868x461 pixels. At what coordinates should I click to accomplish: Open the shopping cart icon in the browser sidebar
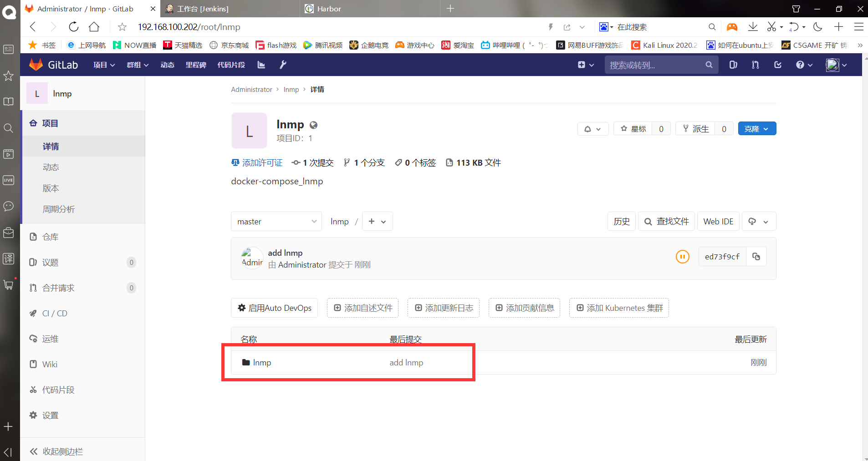click(x=9, y=285)
